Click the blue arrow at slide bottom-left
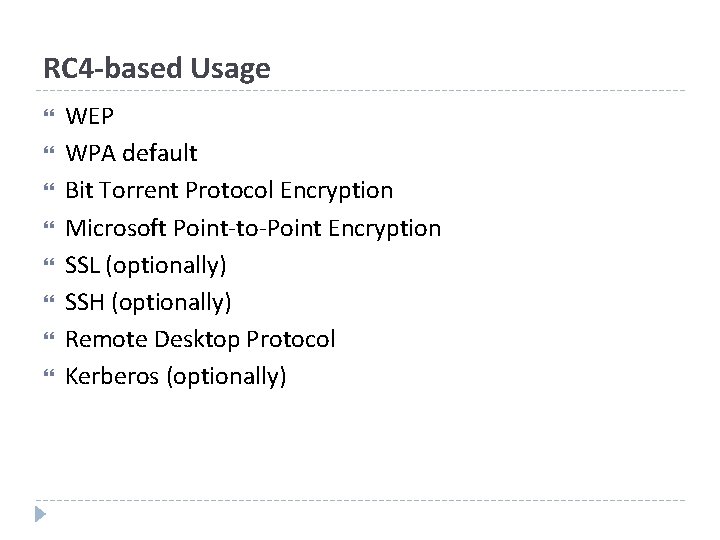 [x=39, y=514]
